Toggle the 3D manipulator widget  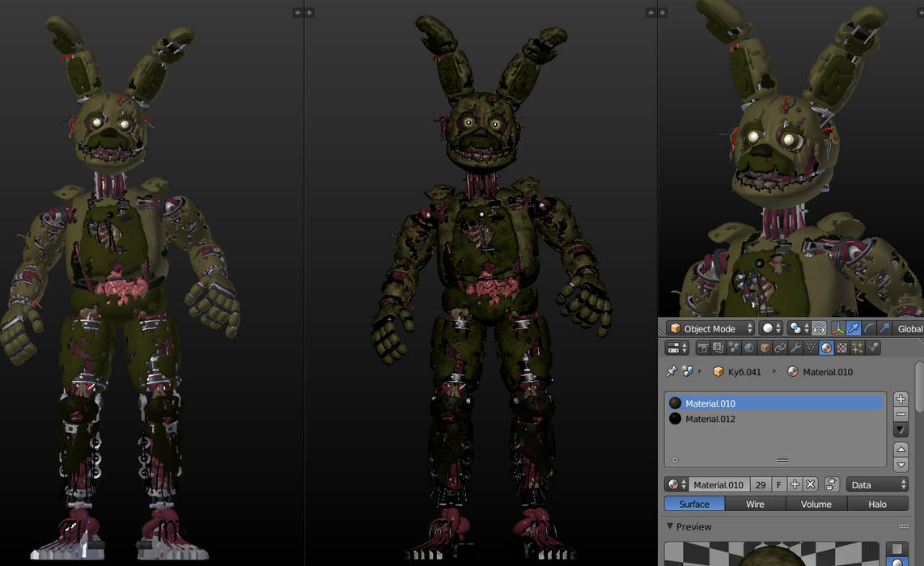point(838,328)
